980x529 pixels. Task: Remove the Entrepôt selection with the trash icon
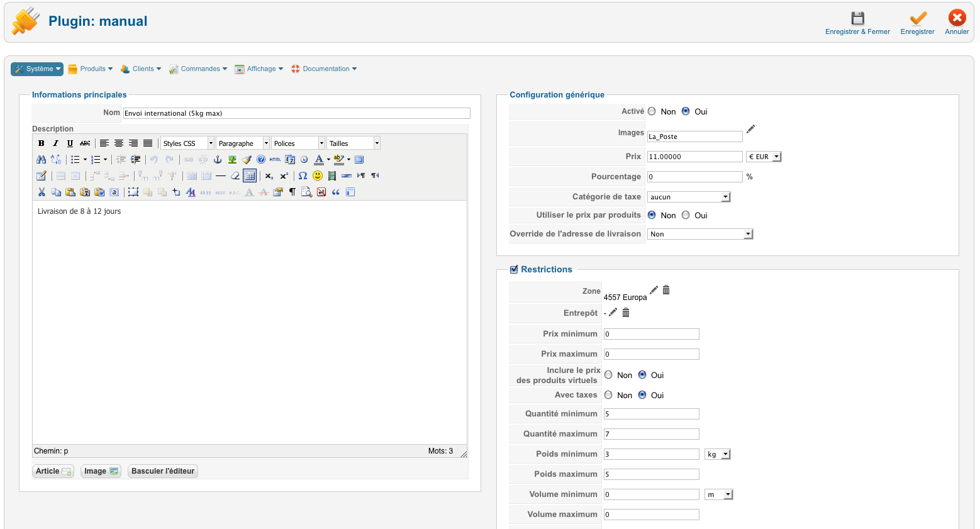point(626,313)
